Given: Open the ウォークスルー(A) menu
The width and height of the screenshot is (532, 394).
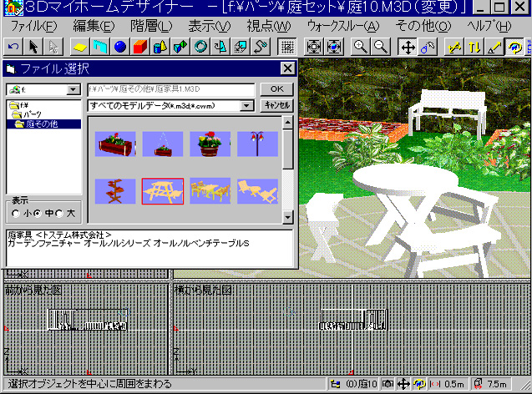Looking at the screenshot, I should (343, 26).
